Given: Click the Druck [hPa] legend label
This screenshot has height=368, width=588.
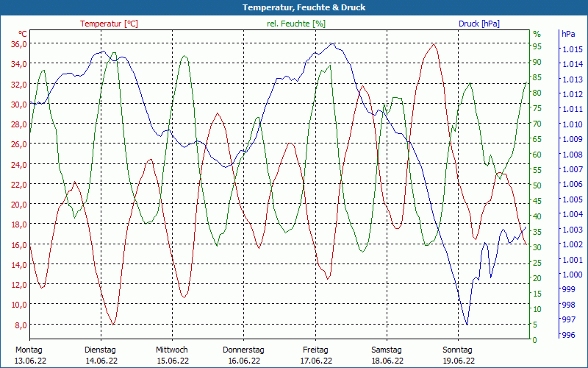Looking at the screenshot, I should point(479,24).
